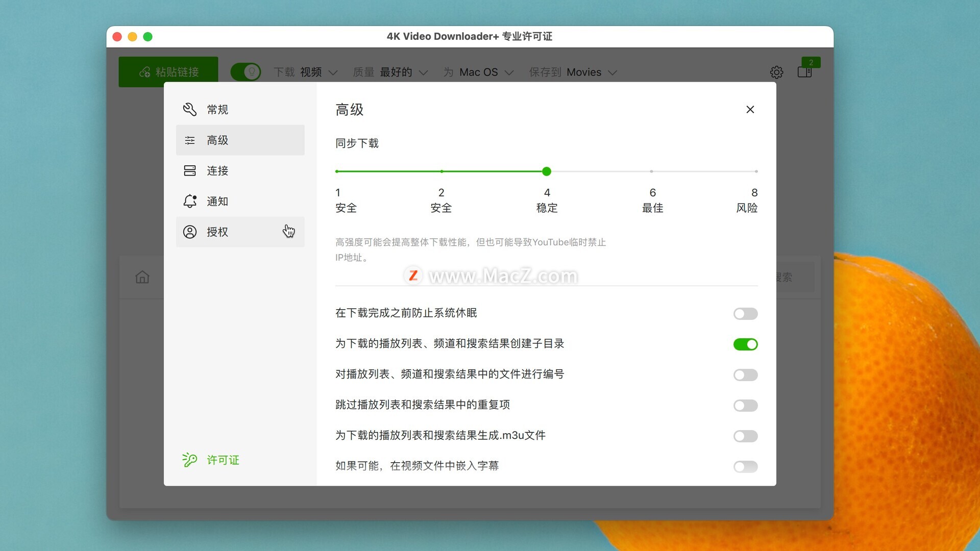This screenshot has width=980, height=551.
Task: Switch to the 高级 settings tab
Action: pos(240,140)
